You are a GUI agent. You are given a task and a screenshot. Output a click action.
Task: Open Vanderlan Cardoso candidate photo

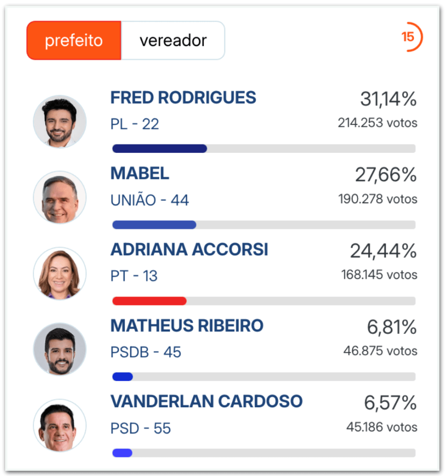click(x=60, y=425)
